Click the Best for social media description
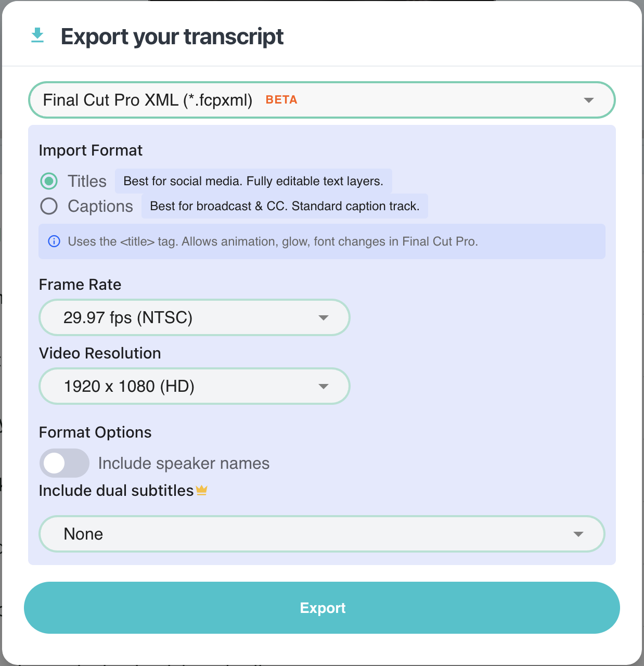 coord(253,181)
